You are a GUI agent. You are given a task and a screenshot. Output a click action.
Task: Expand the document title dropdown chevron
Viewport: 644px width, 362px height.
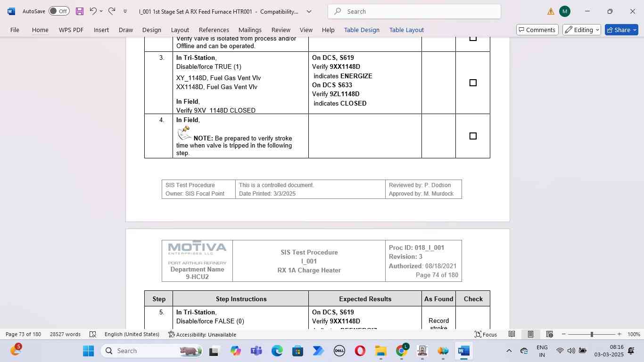point(309,11)
